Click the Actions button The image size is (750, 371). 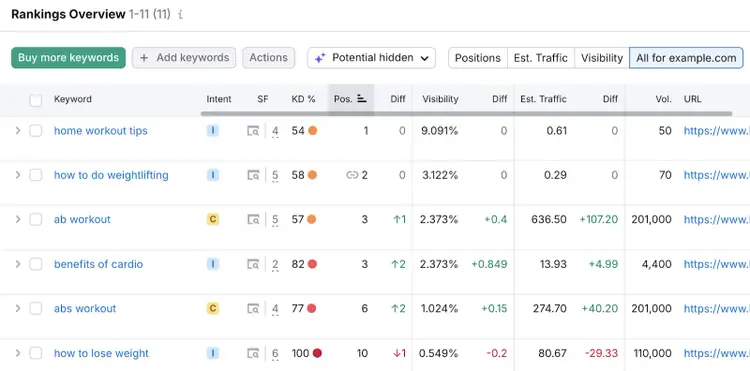pyautogui.click(x=268, y=58)
